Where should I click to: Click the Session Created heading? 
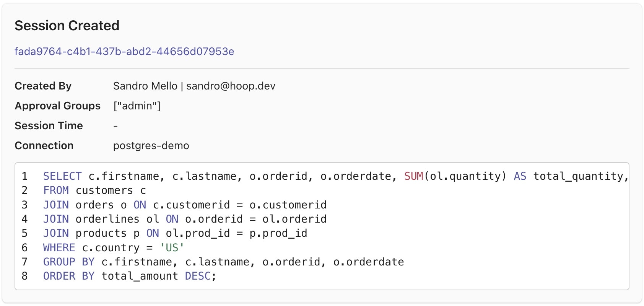tap(67, 26)
